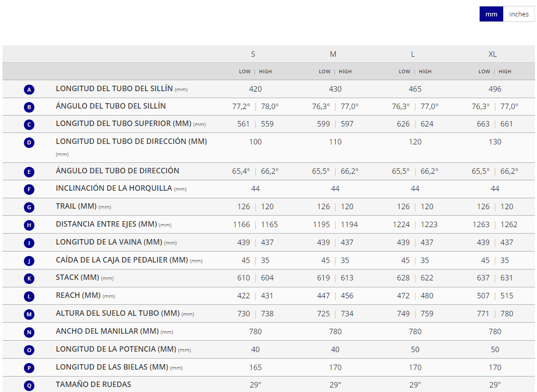537x392 pixels.
Task: Switch units to inches
Action: coord(519,14)
